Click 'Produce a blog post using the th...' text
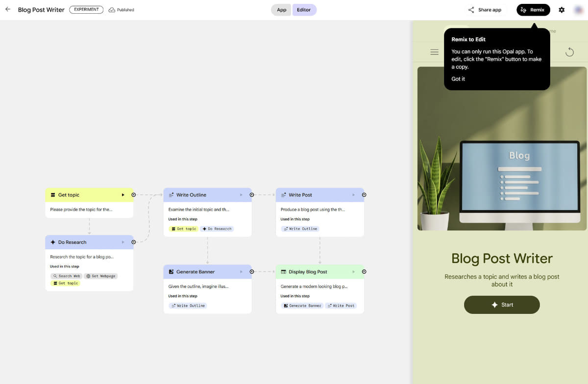Viewport: 588px width, 384px height. [x=313, y=210]
